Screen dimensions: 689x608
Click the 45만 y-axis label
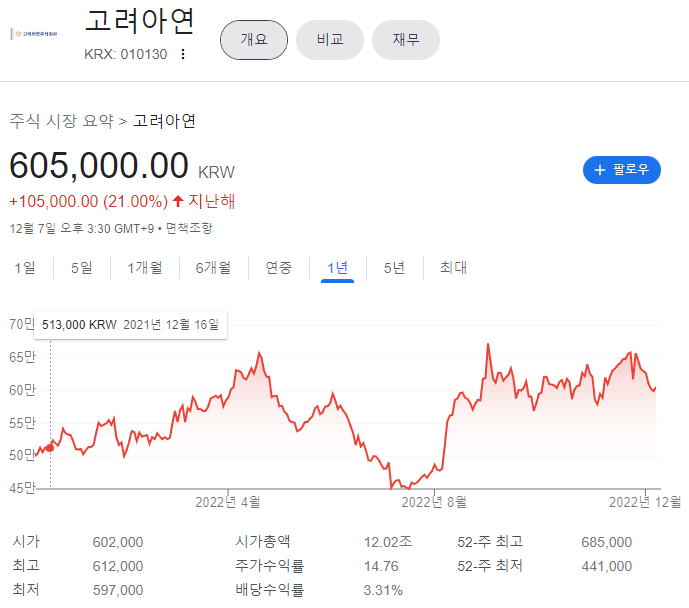[x=22, y=488]
